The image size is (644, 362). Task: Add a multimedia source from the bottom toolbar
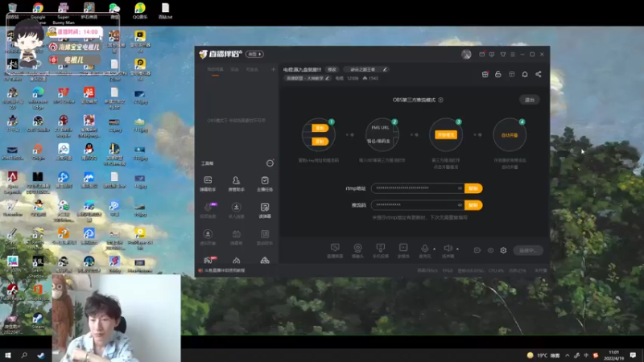(403, 250)
